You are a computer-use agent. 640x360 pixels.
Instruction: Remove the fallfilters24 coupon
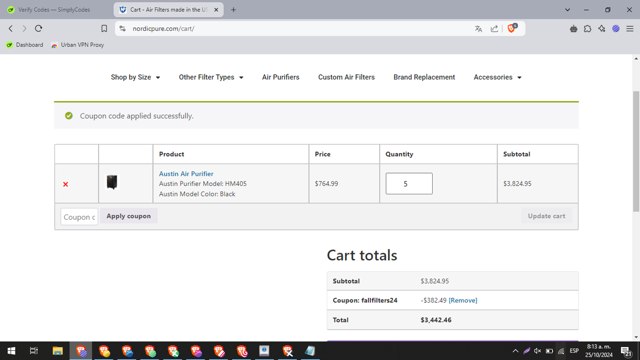463,300
